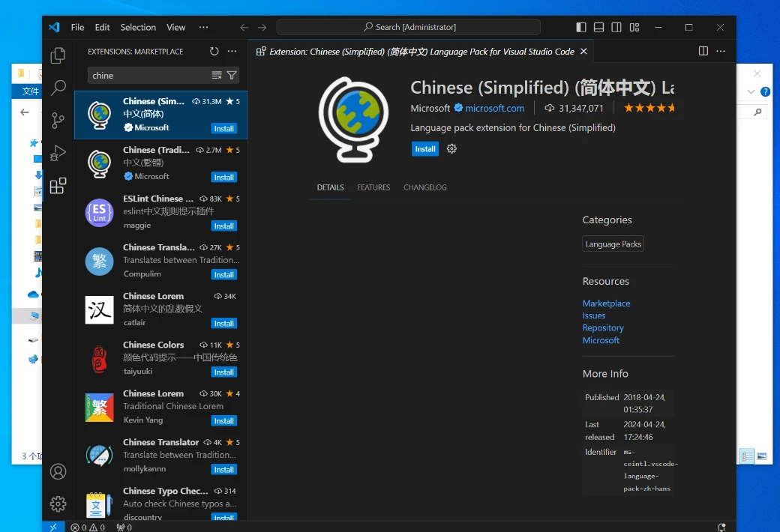
Task: Install Chinese Translation by Compulim
Action: click(x=223, y=275)
